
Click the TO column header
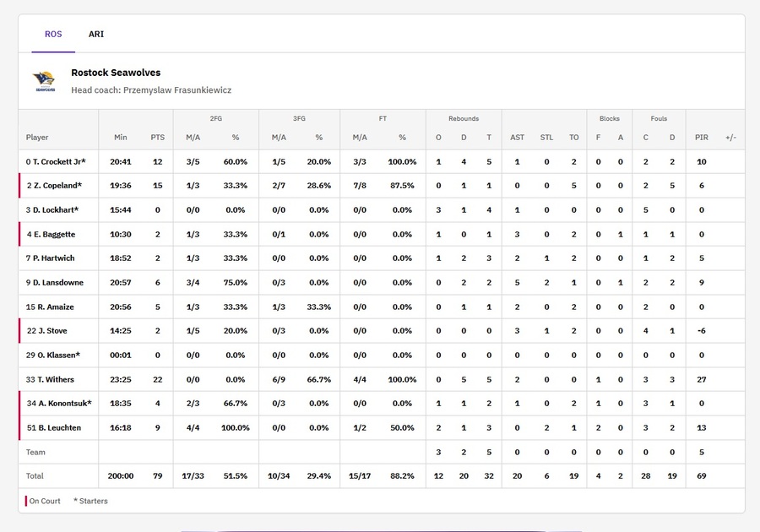click(574, 138)
